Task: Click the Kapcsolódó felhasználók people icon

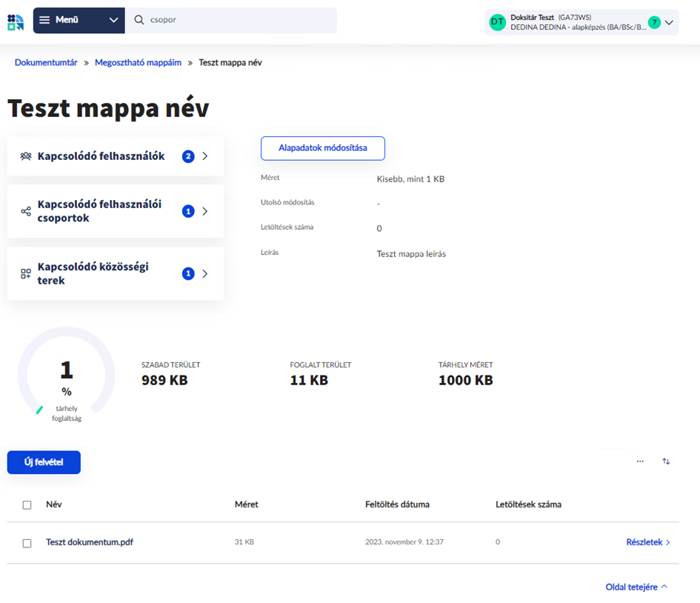Action: [x=26, y=156]
